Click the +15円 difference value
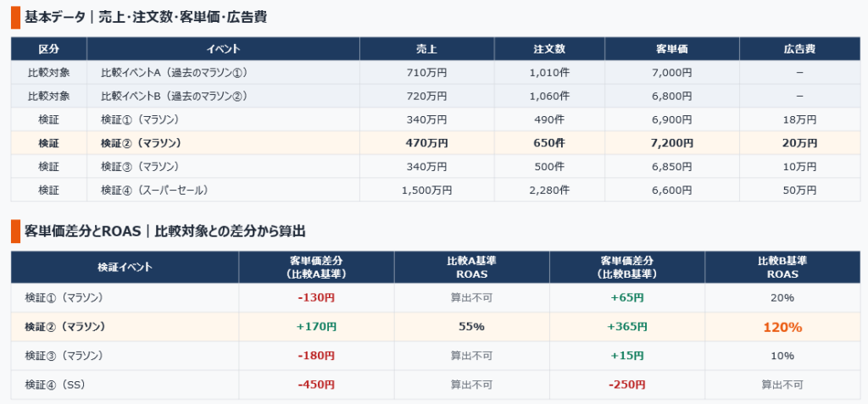Image resolution: width=868 pixels, height=404 pixels. point(627,355)
